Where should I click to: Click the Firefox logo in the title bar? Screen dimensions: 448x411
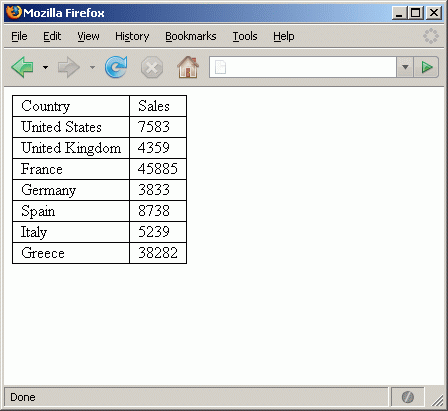13,13
